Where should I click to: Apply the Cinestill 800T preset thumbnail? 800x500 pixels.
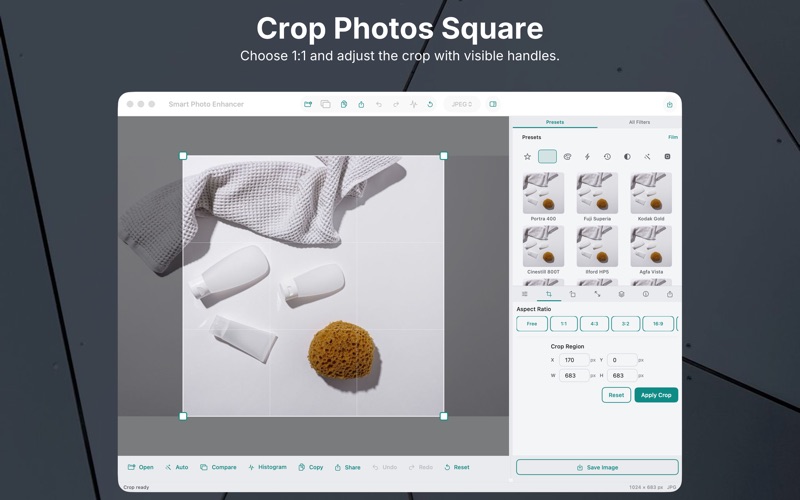tap(543, 246)
